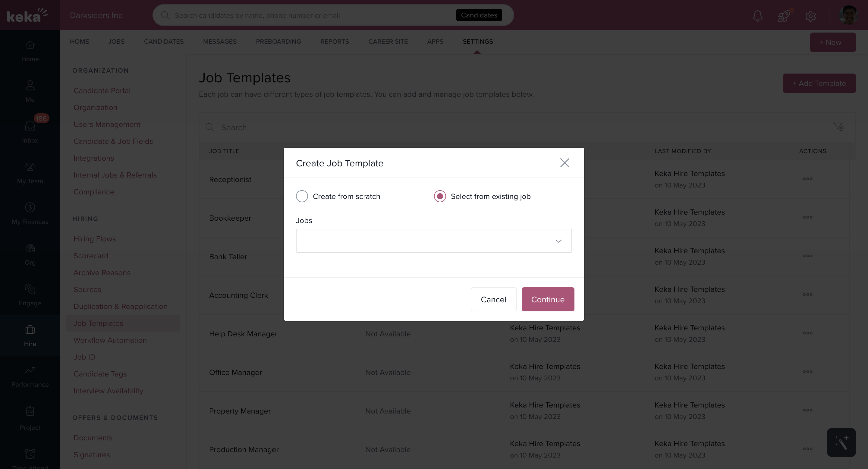The height and width of the screenshot is (469, 868).
Task: Close the Create Job Template dialog
Action: tap(565, 163)
